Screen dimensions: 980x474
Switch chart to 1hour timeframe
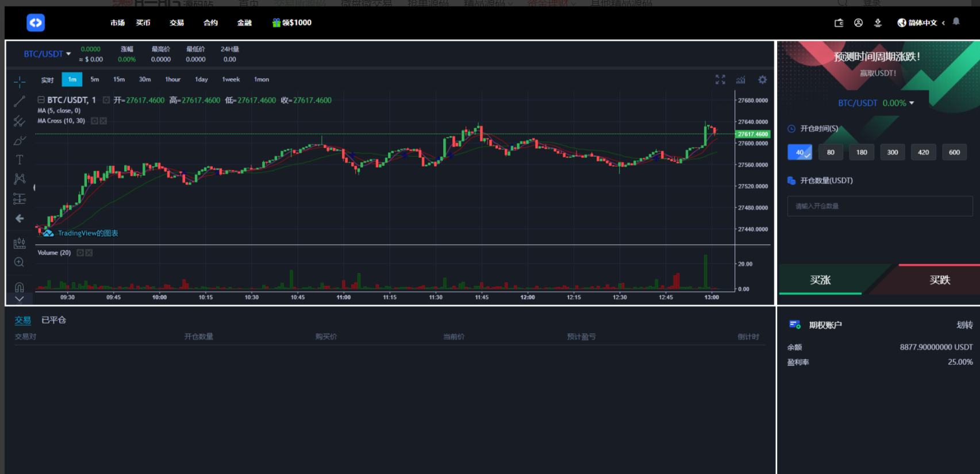172,80
